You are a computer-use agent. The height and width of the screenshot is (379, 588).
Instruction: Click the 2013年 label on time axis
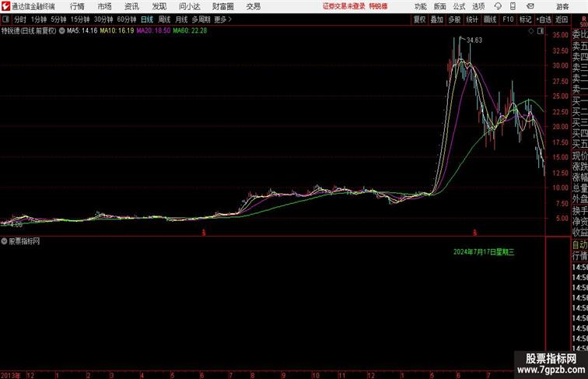(11, 375)
